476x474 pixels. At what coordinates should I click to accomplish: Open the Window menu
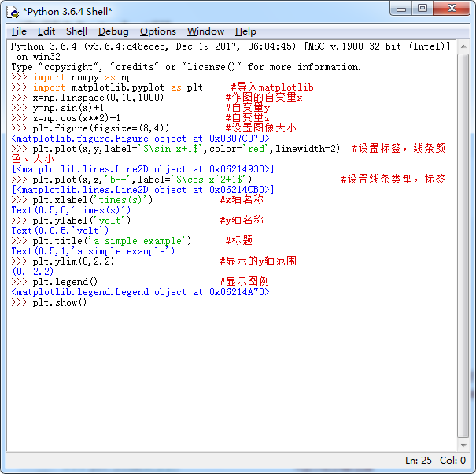[205, 31]
